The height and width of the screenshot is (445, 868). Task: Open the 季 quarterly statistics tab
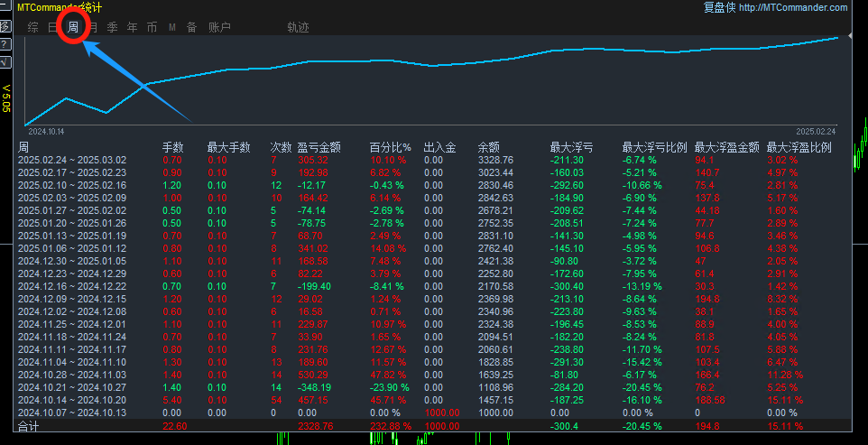(113, 28)
